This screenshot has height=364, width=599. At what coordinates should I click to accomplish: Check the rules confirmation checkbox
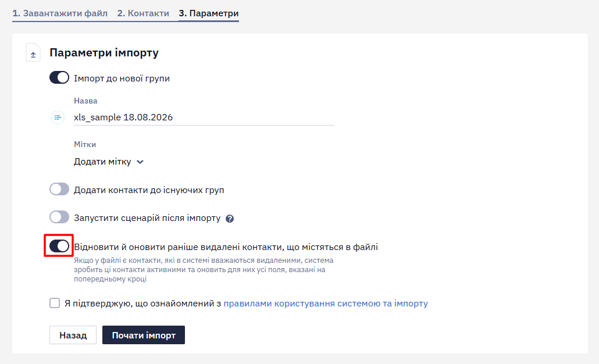pos(55,304)
